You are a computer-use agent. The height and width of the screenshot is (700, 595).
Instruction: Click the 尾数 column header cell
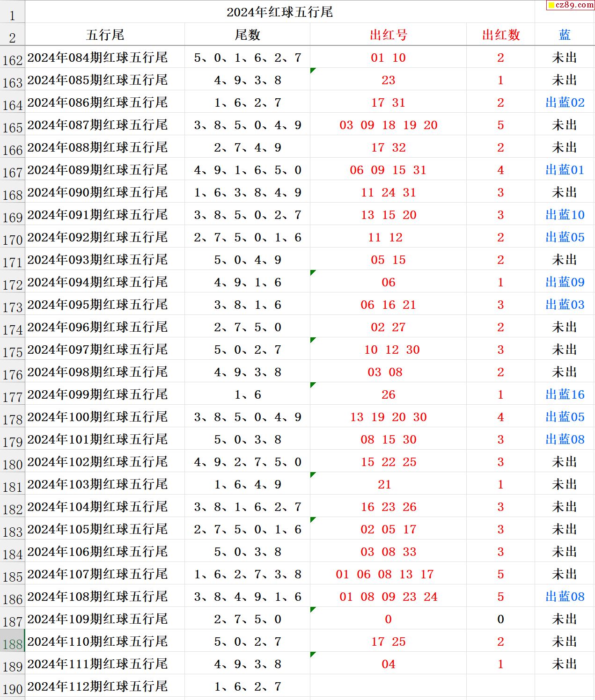tap(247, 35)
